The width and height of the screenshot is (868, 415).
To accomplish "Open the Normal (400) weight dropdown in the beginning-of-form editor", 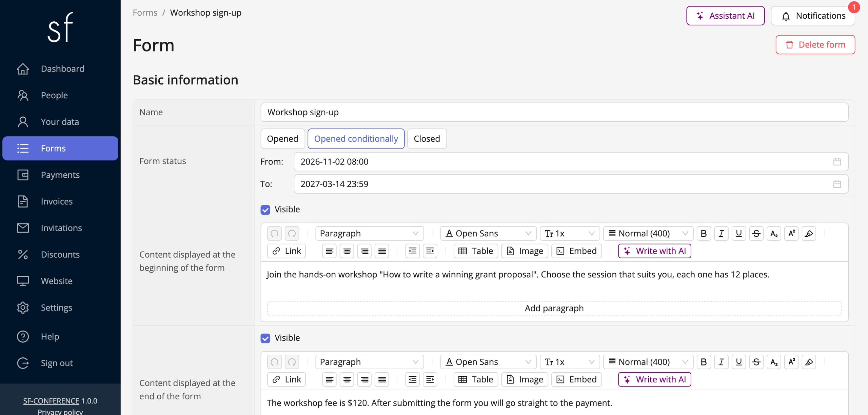I will pos(648,233).
